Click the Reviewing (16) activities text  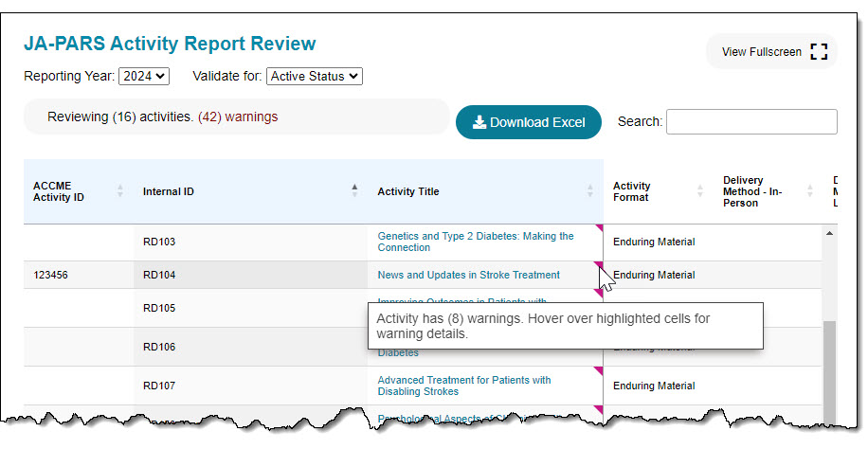click(120, 117)
